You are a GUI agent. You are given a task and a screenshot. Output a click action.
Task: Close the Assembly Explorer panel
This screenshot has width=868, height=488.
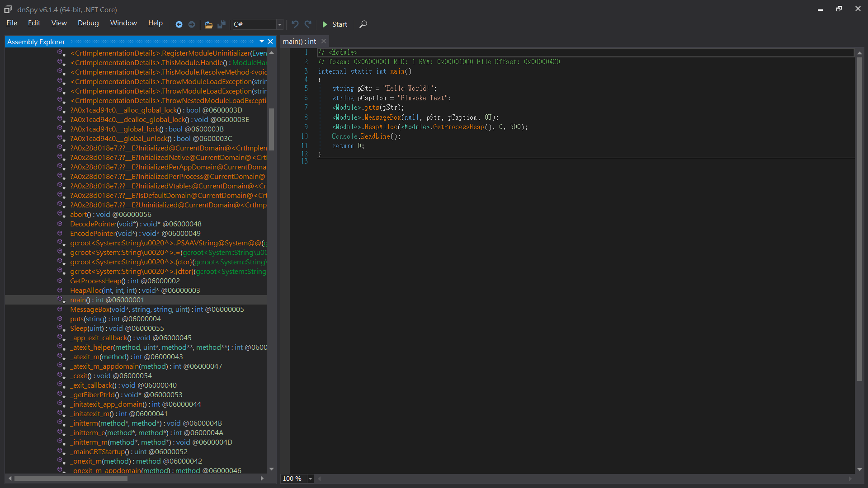click(x=270, y=42)
